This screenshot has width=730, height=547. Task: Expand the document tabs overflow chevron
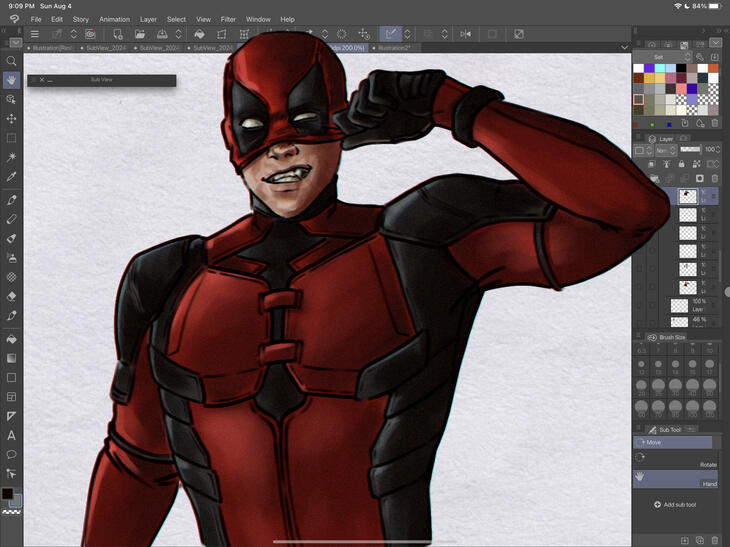tap(624, 47)
